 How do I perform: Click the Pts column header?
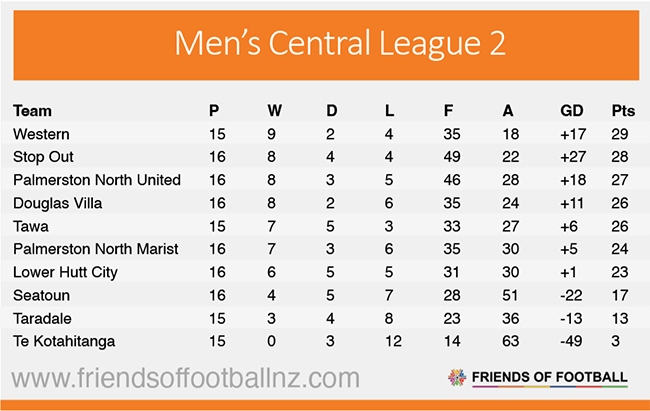622,111
